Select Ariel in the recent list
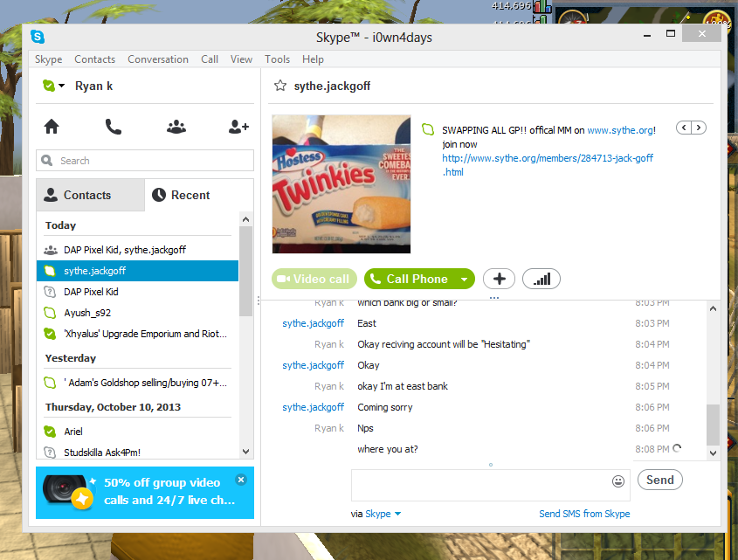Screen dimensions: 738x560 point(137,432)
